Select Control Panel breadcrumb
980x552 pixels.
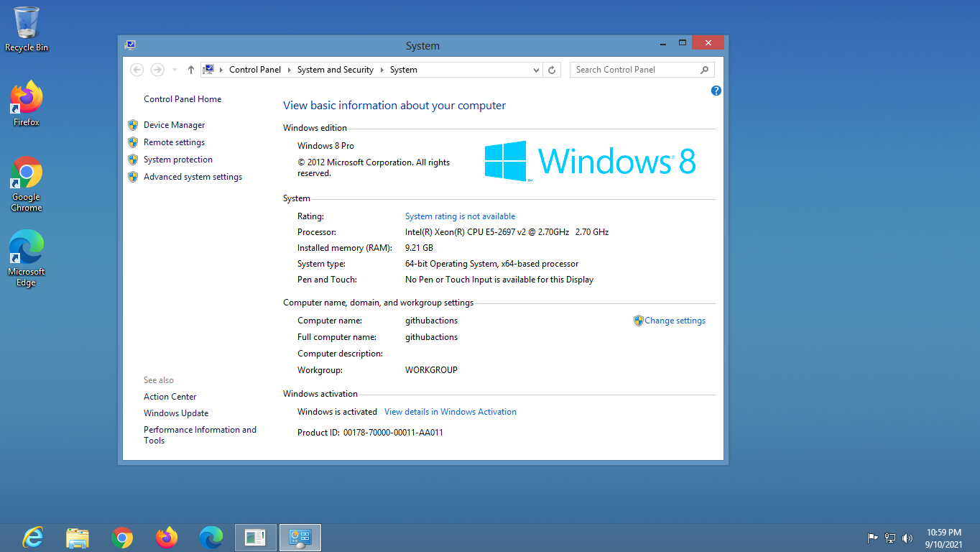coord(255,70)
